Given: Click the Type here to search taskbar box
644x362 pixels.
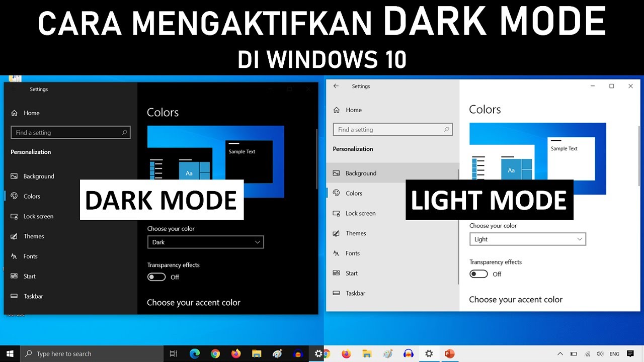Looking at the screenshot, I should pos(91,354).
